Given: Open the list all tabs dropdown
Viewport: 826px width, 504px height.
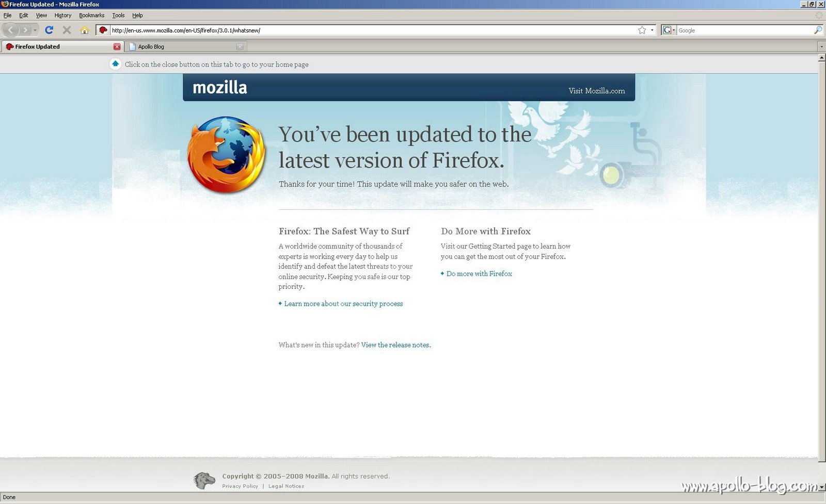Looking at the screenshot, I should pyautogui.click(x=821, y=46).
